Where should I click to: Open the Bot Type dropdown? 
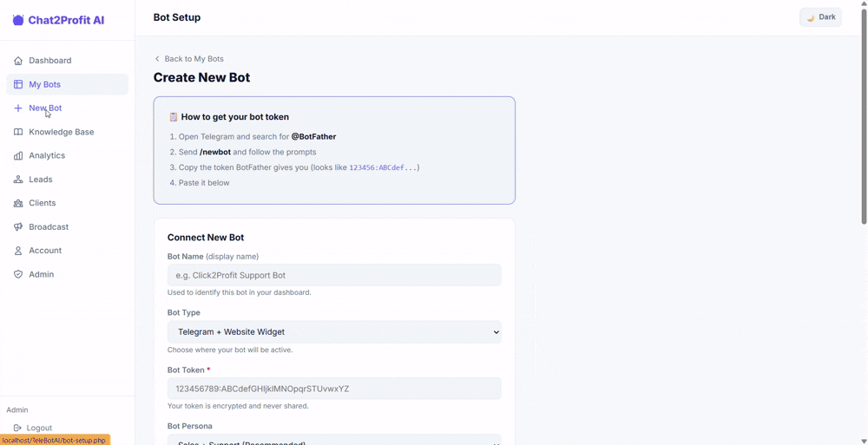click(x=334, y=332)
